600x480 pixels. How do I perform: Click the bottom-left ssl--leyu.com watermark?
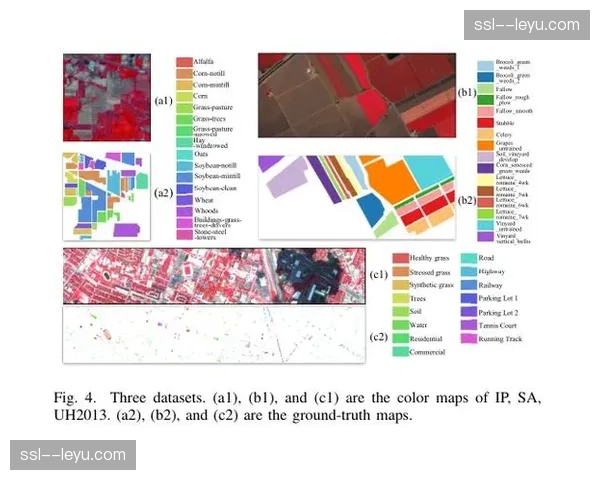pos(72,456)
